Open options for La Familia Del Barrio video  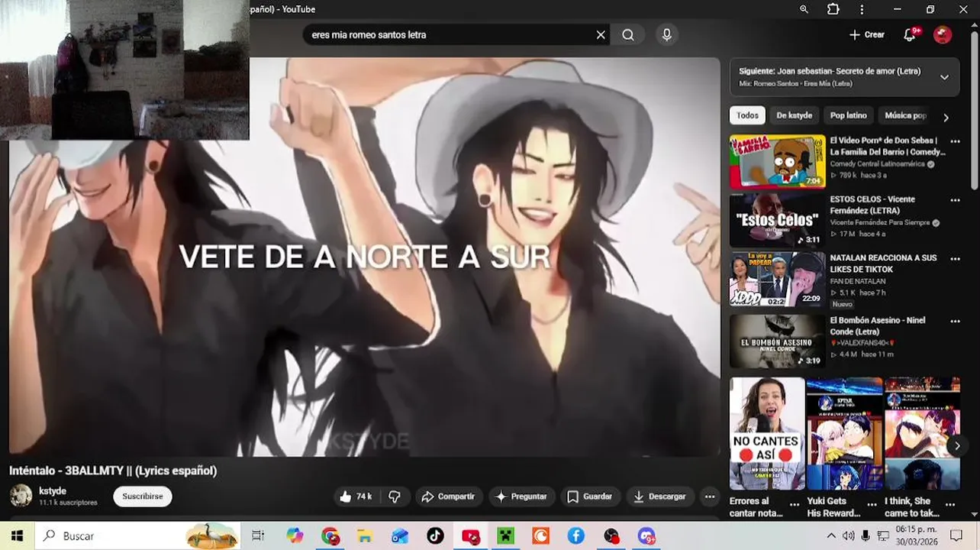click(x=955, y=141)
